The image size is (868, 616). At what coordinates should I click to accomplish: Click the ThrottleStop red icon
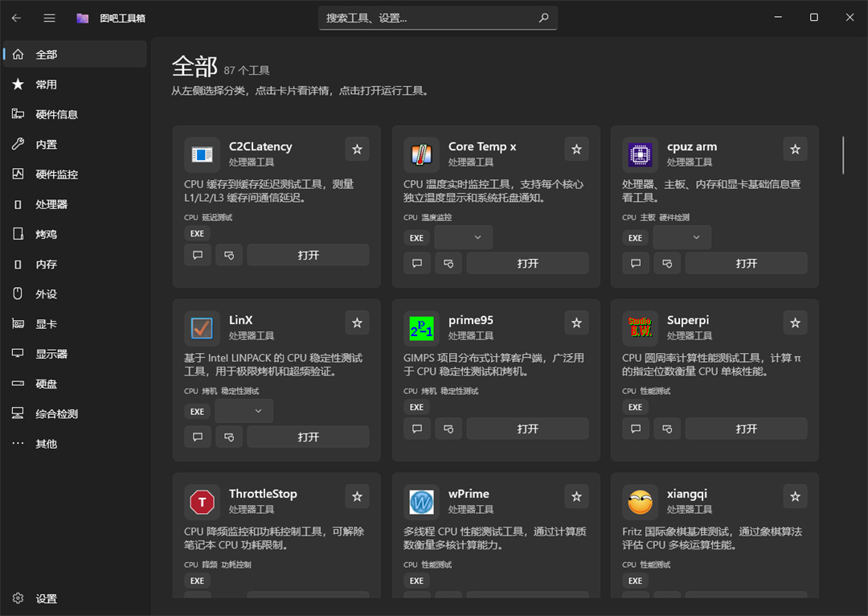[202, 502]
